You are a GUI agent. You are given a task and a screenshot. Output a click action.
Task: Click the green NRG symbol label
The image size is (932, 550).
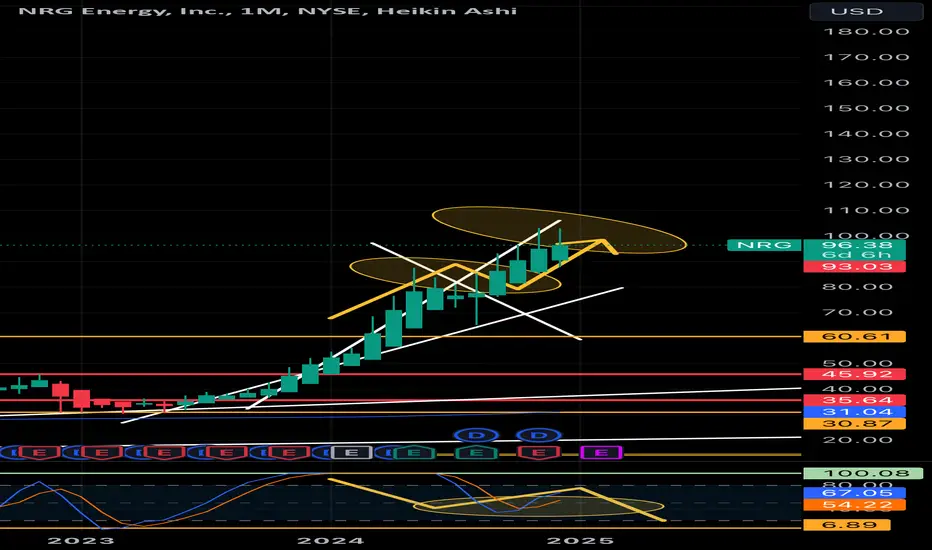(764, 245)
